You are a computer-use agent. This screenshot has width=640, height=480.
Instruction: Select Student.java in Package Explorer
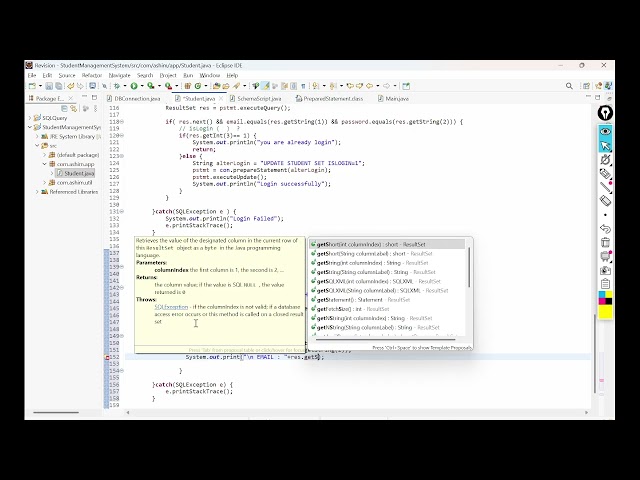[75, 173]
